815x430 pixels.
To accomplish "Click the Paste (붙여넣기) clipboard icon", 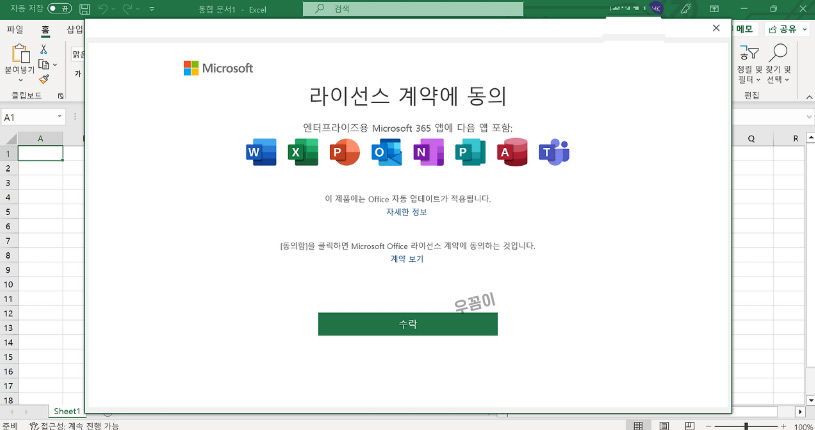I will click(20, 53).
